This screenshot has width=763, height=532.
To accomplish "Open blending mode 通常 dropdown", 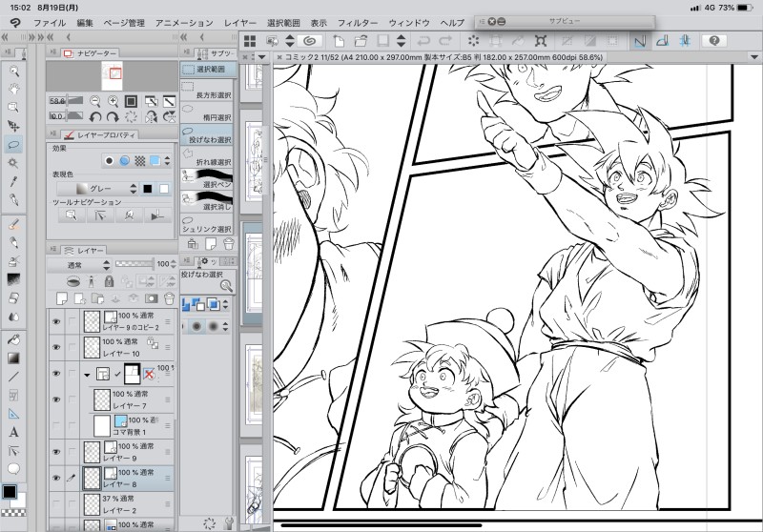I will pyautogui.click(x=80, y=265).
